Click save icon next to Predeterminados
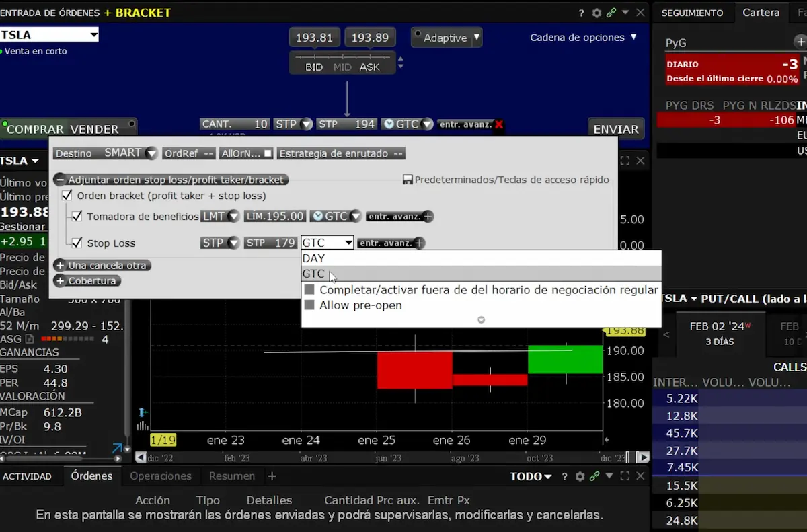Viewport: 807px width, 532px height. [408, 180]
